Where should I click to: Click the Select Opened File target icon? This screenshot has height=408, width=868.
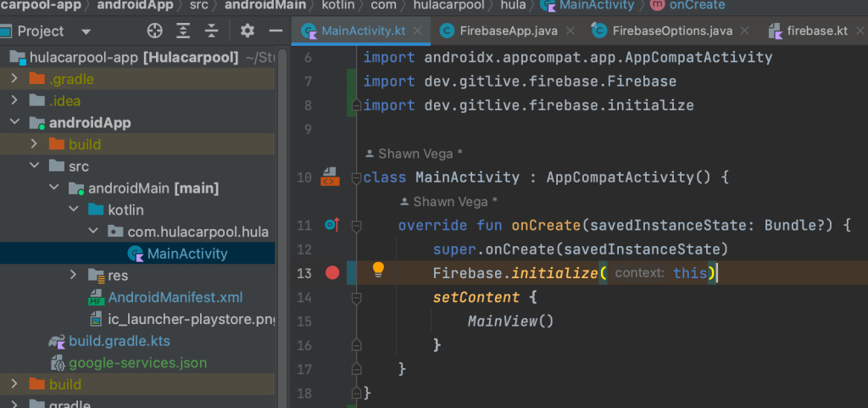pos(155,31)
